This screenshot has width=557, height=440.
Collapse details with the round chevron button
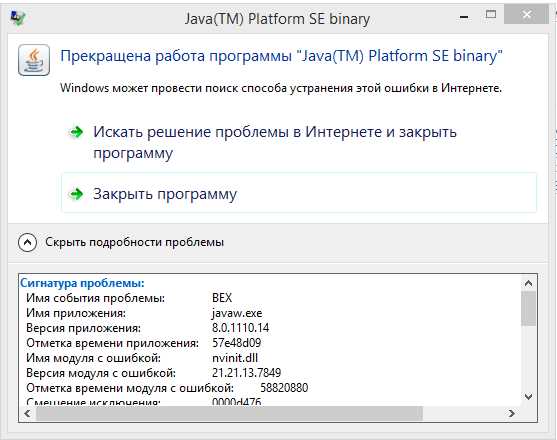[x=27, y=243]
